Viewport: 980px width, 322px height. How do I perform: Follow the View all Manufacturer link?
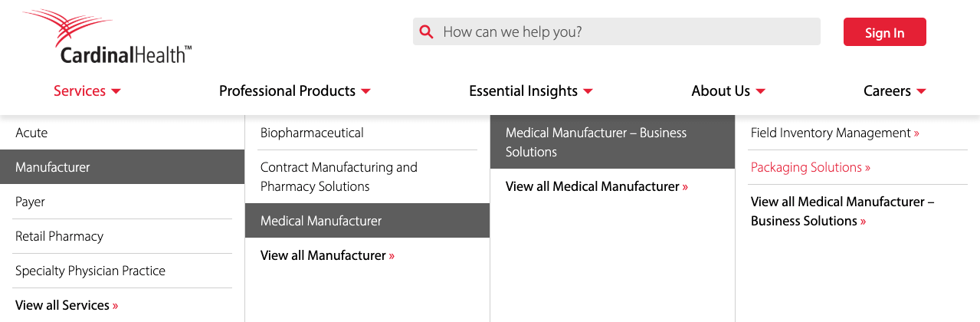[x=327, y=255]
